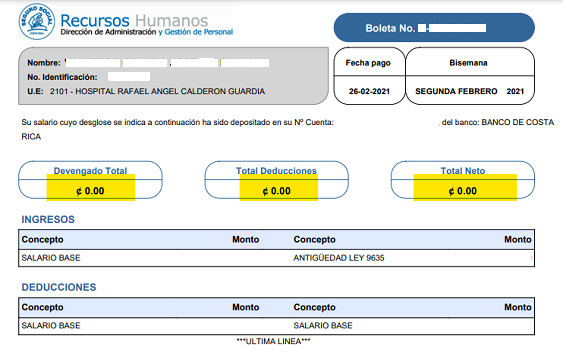Viewport: 563px width, 360px height.
Task: Select SEGUNDA FEBRERO 2021 value
Action: 470,92
